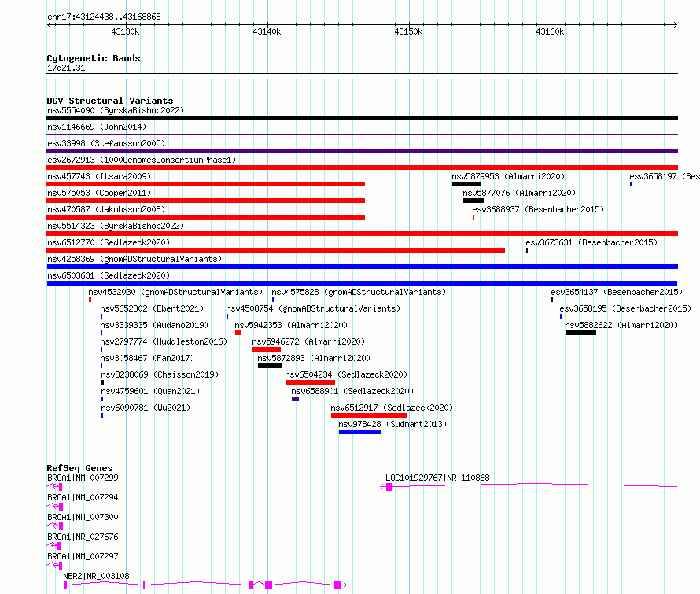This screenshot has width=700, height=594.
Task: Select nsv6503631 (Sedlazeck2020) variant label
Action: click(109, 275)
